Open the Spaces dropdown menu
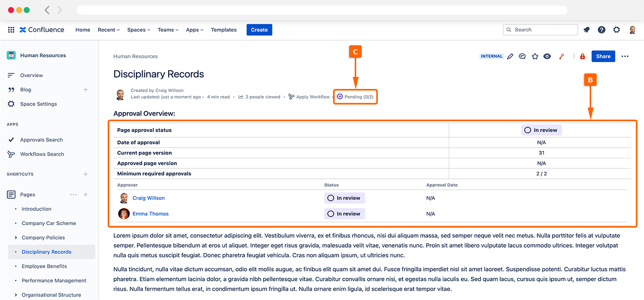The height and width of the screenshot is (300, 644). point(138,30)
